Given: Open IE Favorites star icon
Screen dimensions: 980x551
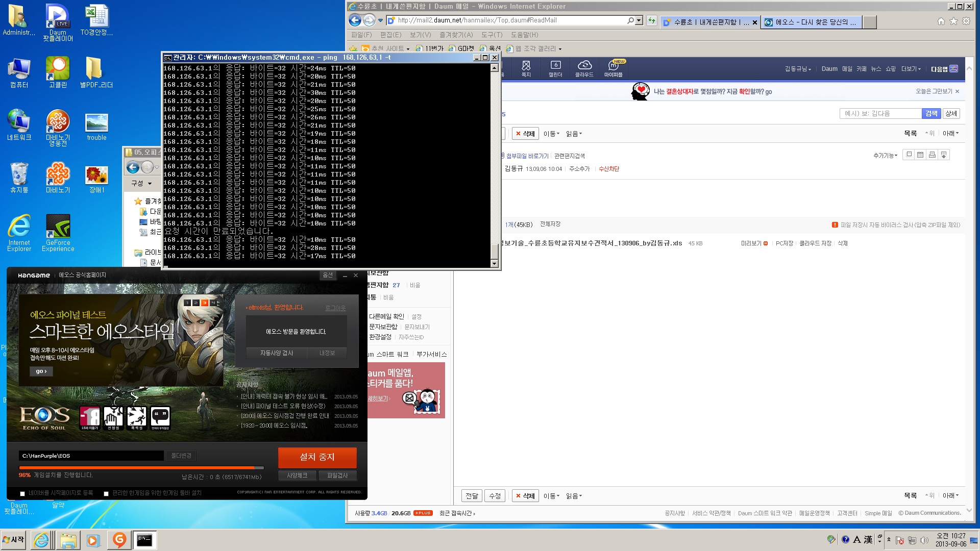Looking at the screenshot, I should point(953,21).
